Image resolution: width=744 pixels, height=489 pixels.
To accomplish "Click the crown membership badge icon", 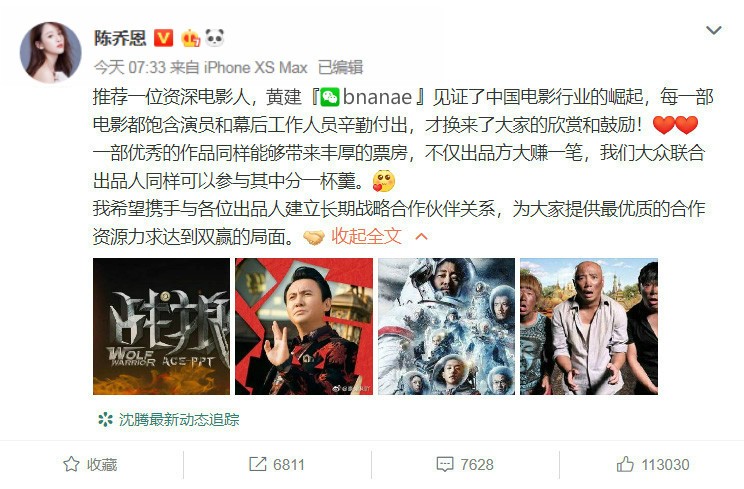I will click(x=190, y=38).
